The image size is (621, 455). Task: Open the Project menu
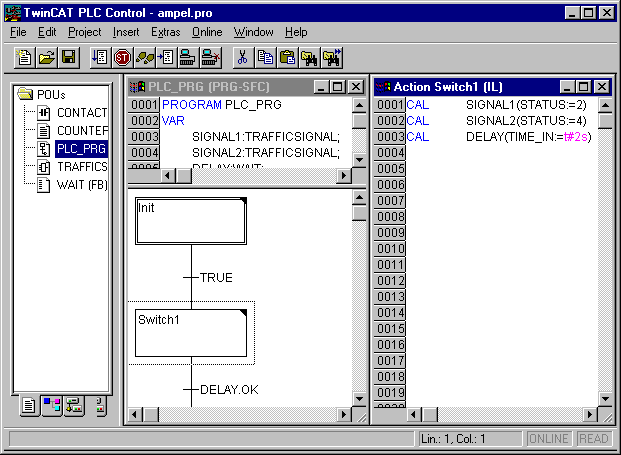tap(84, 32)
